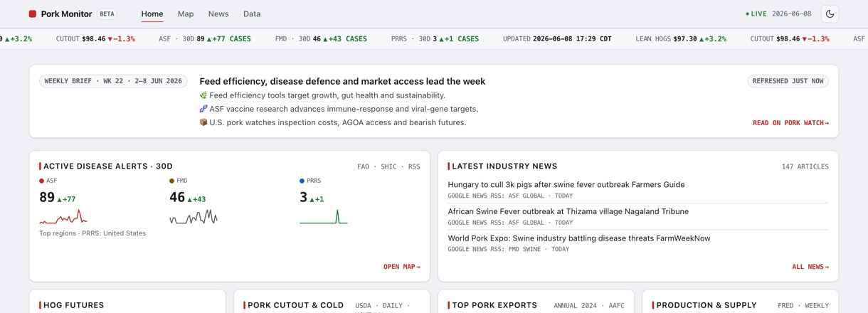Click the FAO · SHIC · RSS source label
The height and width of the screenshot is (313, 868).
pos(388,166)
